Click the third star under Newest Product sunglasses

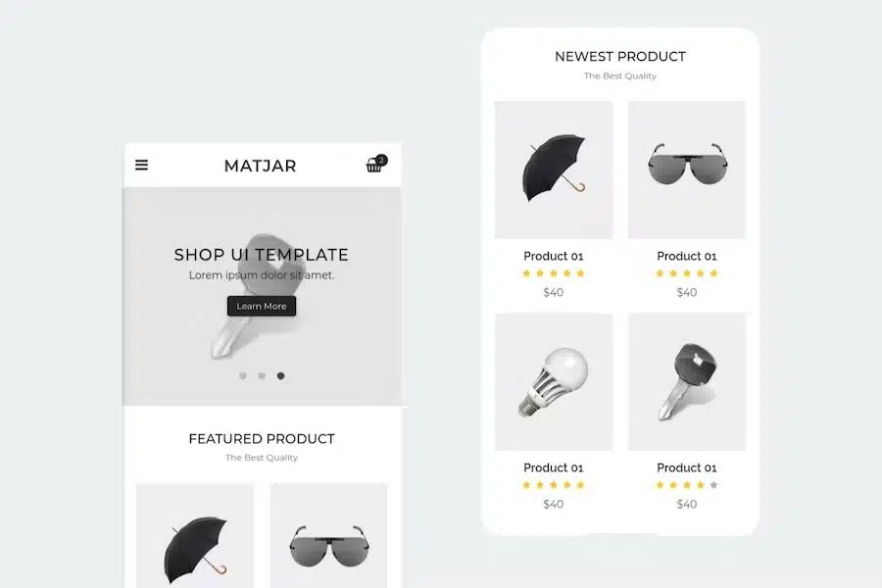687,273
